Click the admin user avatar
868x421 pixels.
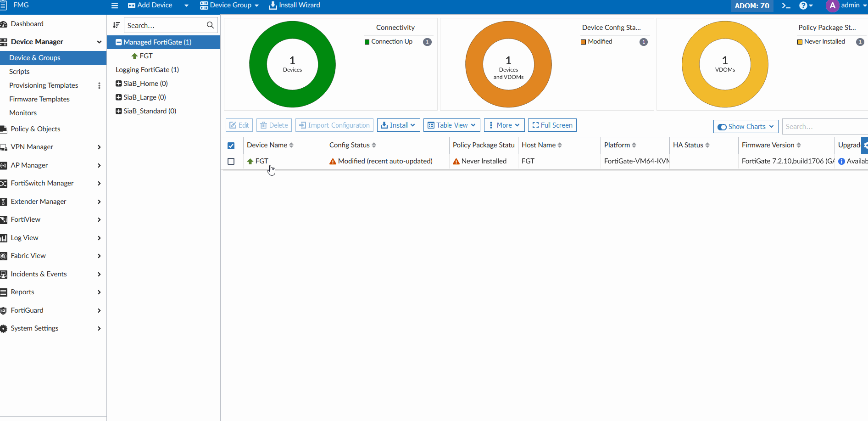tap(832, 6)
